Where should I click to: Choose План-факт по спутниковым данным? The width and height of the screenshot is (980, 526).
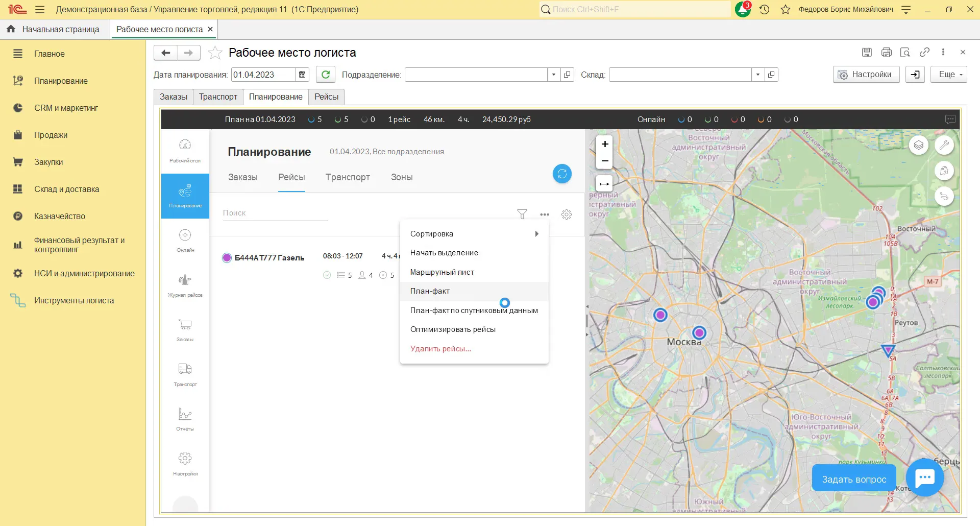coord(474,310)
